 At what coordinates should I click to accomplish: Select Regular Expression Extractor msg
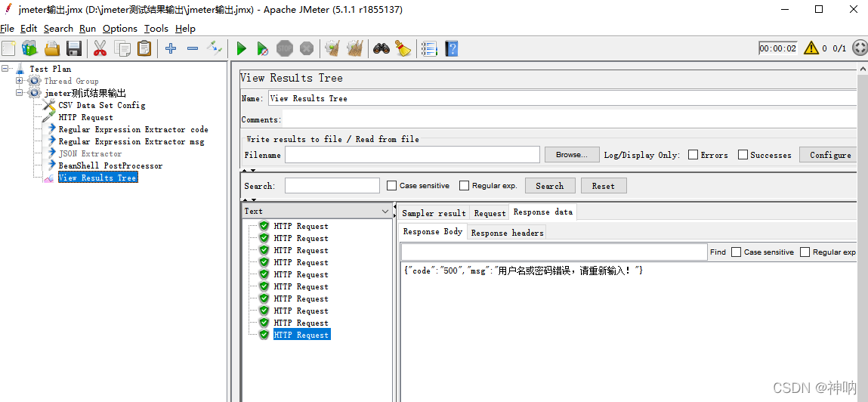point(131,142)
